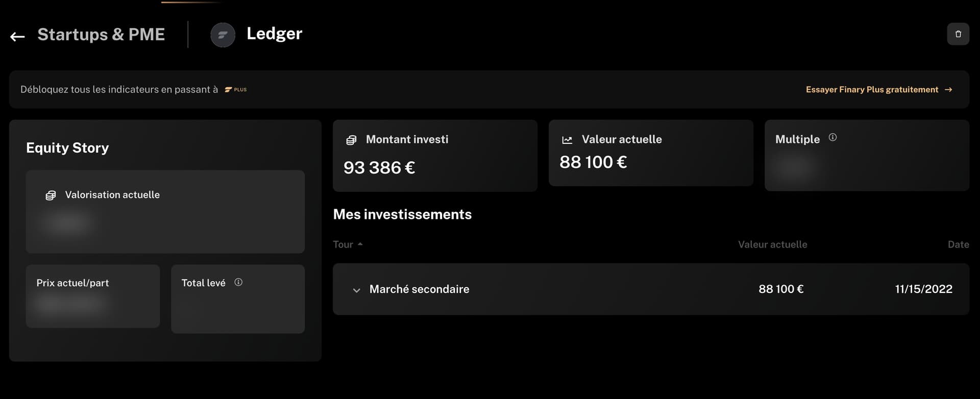Screen dimensions: 980x399
Task: Sort investments by Tour column arrow
Action: (360, 244)
